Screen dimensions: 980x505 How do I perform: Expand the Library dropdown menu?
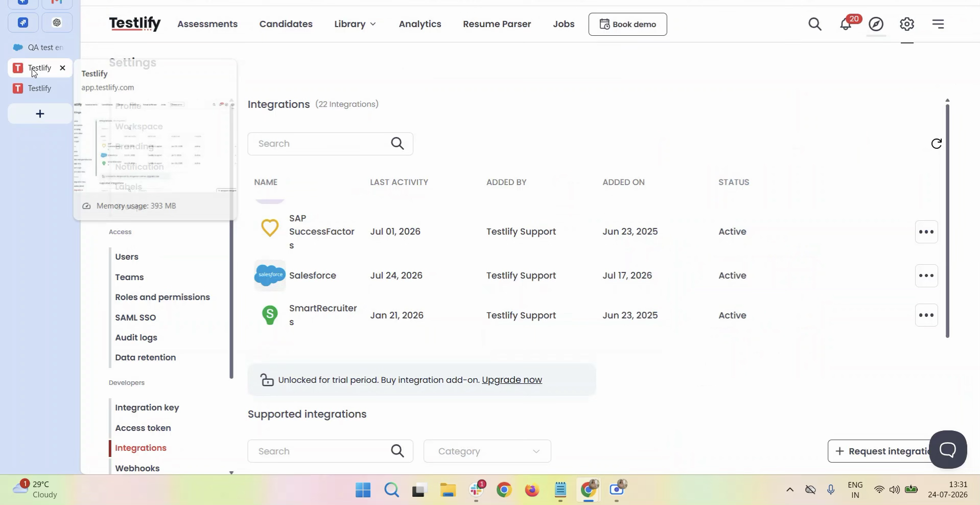point(355,24)
